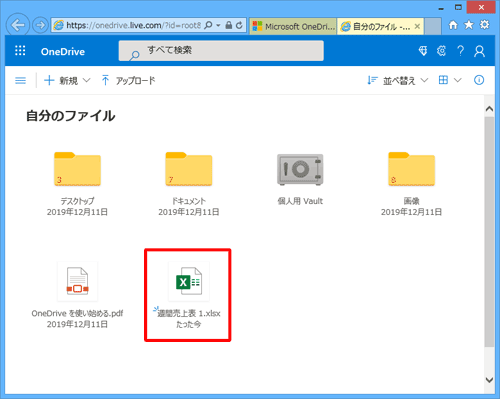
Task: Close the browser window
Action: pyautogui.click(x=481, y=7)
